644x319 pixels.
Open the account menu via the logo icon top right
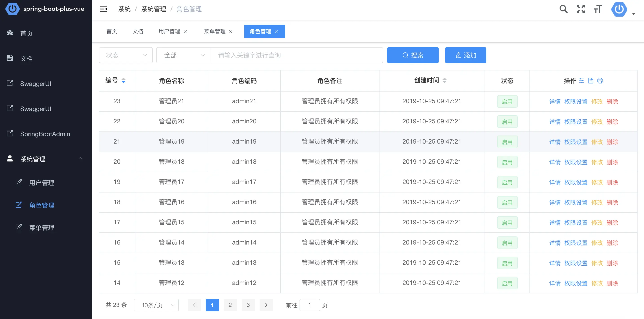(619, 9)
